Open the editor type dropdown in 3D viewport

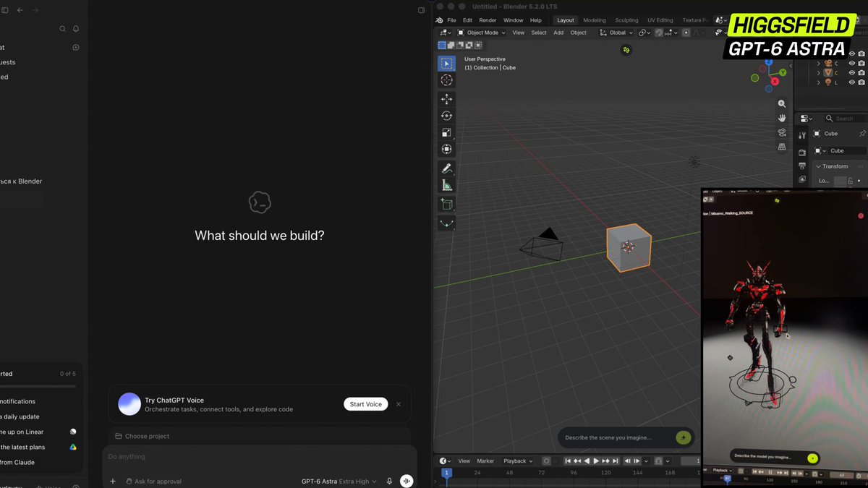445,33
